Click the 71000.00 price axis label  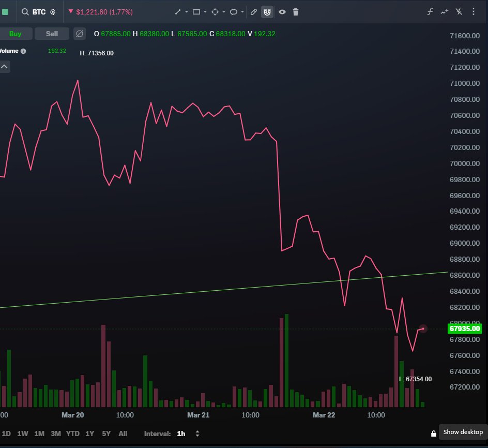click(x=465, y=83)
